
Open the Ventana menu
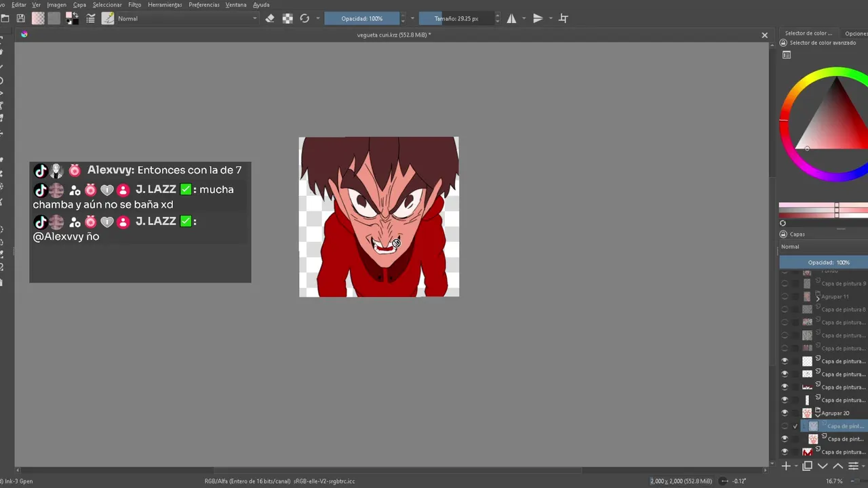pyautogui.click(x=236, y=5)
